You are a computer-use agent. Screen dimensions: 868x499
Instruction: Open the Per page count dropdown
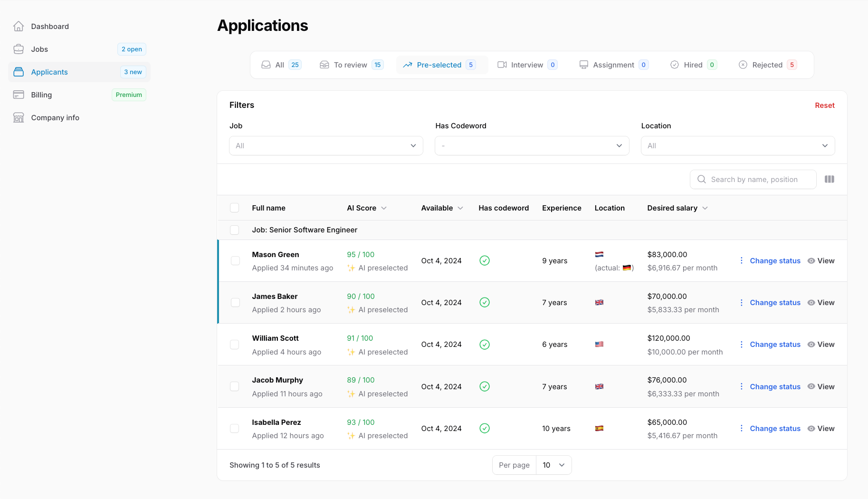(x=553, y=465)
